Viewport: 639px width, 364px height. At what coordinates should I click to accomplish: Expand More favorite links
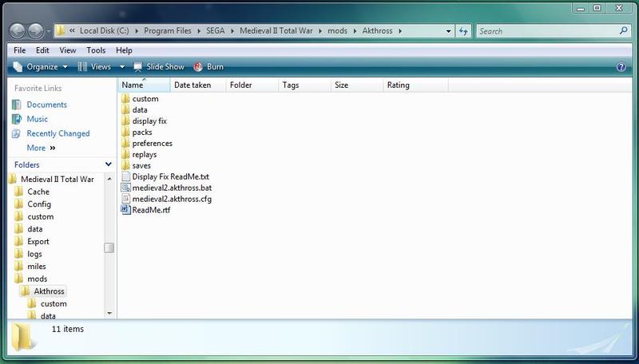[41, 148]
